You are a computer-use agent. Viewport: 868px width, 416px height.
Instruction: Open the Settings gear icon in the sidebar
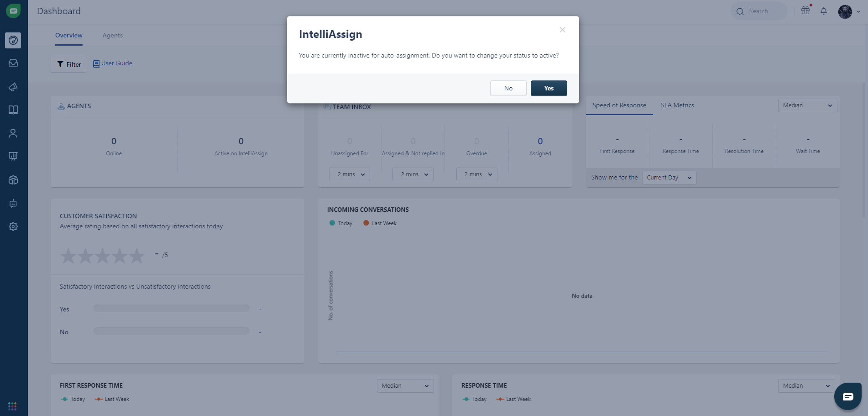[x=13, y=226]
